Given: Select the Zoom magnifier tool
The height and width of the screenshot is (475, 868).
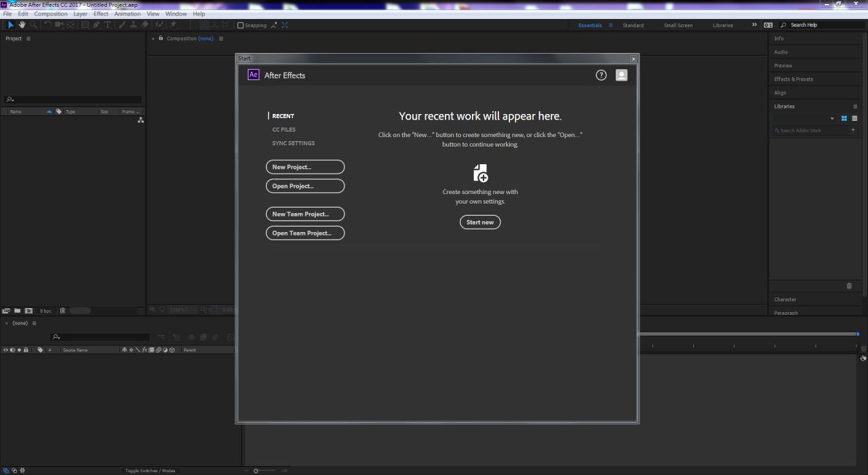Looking at the screenshot, I should click(33, 25).
